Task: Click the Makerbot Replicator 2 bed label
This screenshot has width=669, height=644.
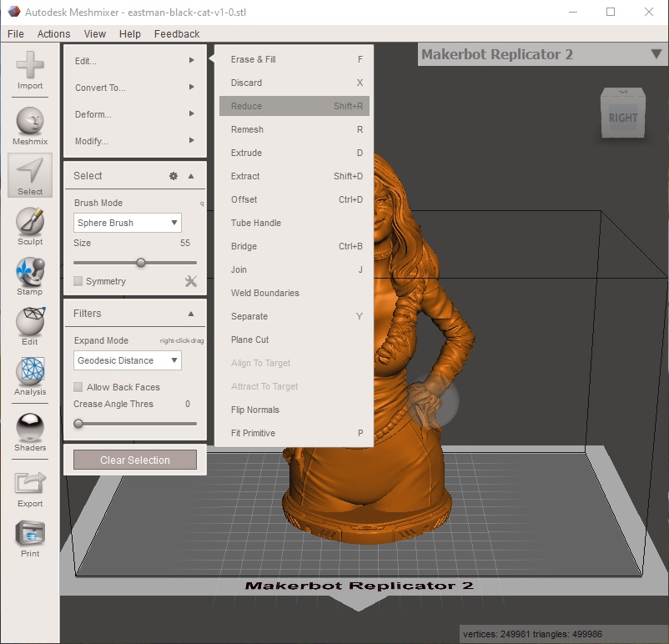Action: pos(359,586)
